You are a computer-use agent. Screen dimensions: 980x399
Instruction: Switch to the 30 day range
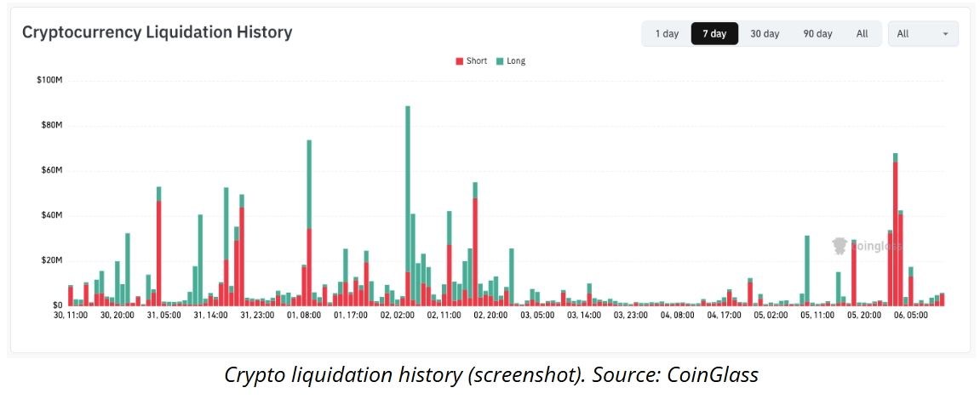(x=765, y=34)
